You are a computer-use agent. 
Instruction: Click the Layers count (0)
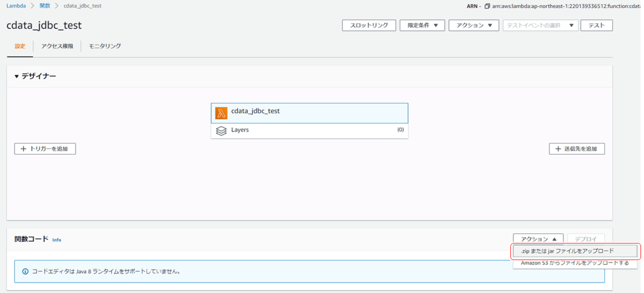400,130
